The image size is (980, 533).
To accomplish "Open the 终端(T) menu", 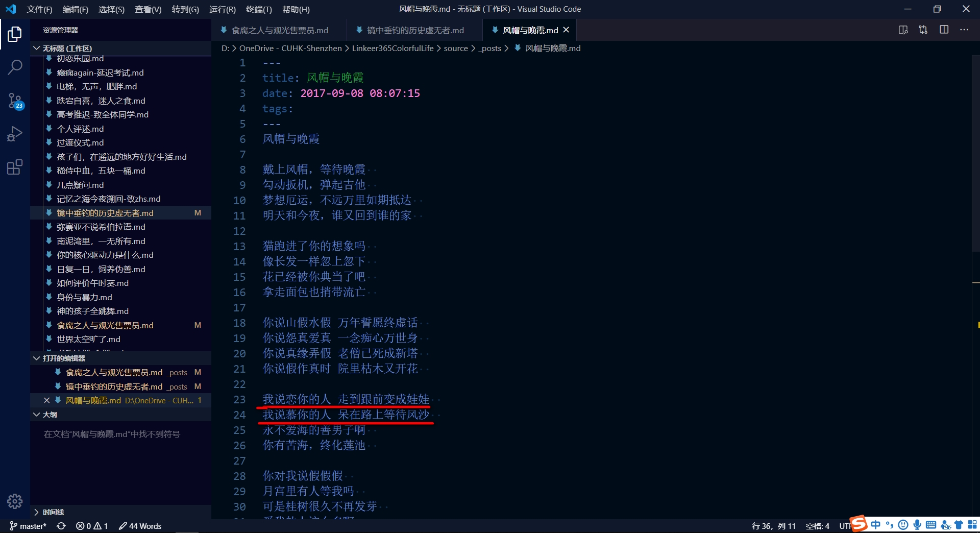I will pyautogui.click(x=258, y=9).
